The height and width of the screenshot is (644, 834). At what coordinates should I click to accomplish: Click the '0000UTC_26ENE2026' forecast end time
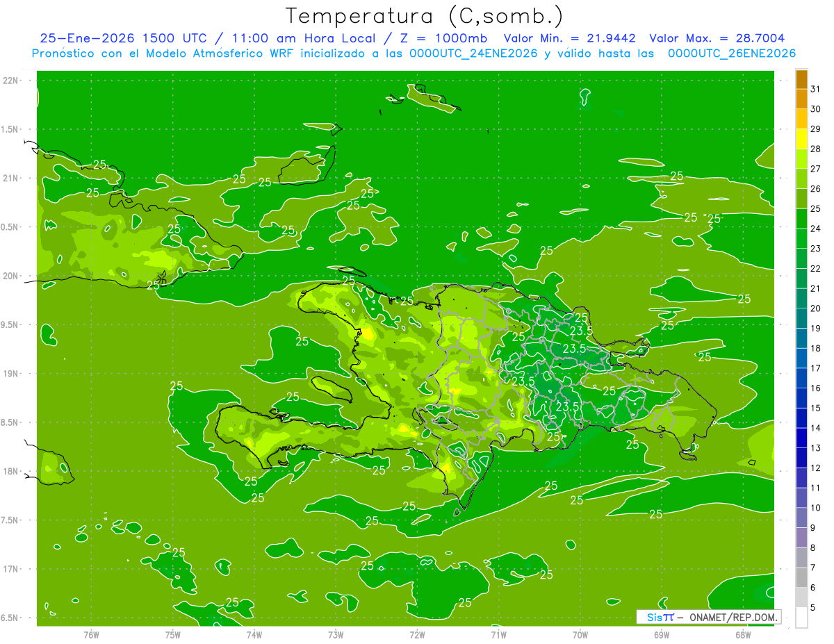point(731,53)
